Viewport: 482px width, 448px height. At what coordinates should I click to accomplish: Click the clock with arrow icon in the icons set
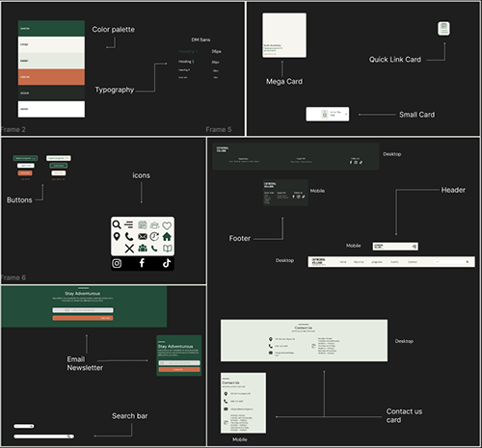[154, 236]
